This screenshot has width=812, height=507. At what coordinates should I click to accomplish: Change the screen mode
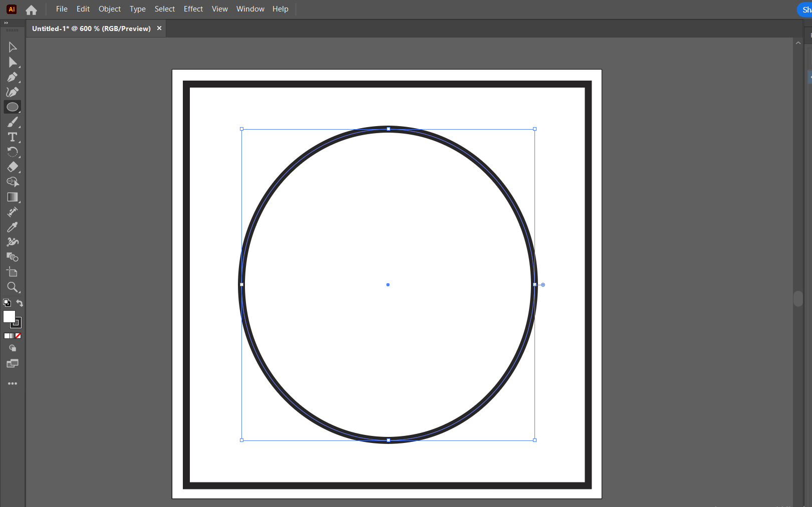click(x=13, y=363)
